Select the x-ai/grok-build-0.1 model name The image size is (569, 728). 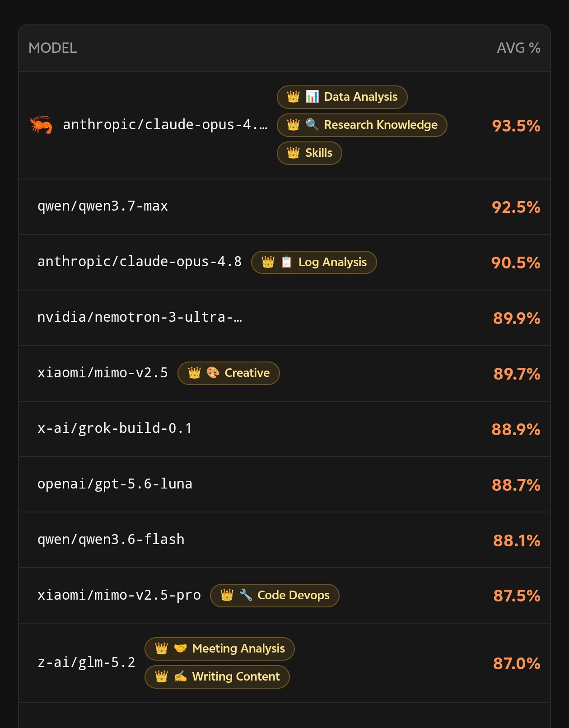[x=115, y=428]
